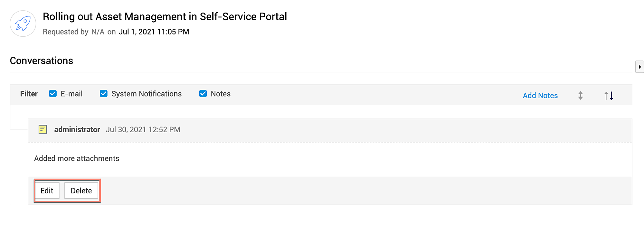Viewport: 644px width, 251px height.
Task: Toggle the E-mail filter checkbox
Action: tap(53, 94)
